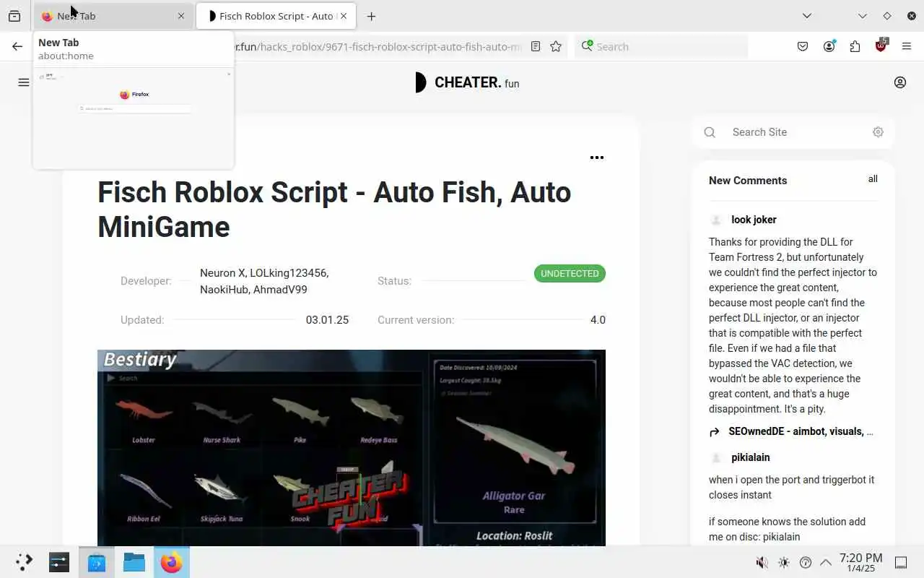
Task: Open KDE application launcher
Action: (24, 562)
